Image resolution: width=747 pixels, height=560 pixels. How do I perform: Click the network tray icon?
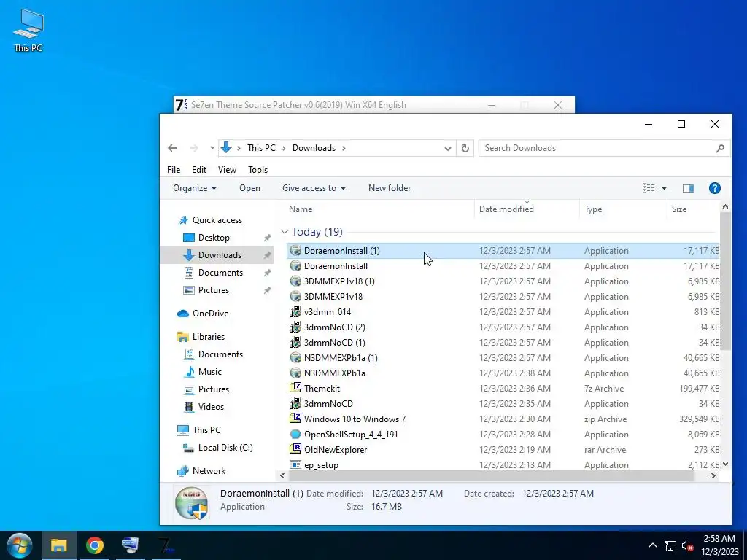pos(670,545)
